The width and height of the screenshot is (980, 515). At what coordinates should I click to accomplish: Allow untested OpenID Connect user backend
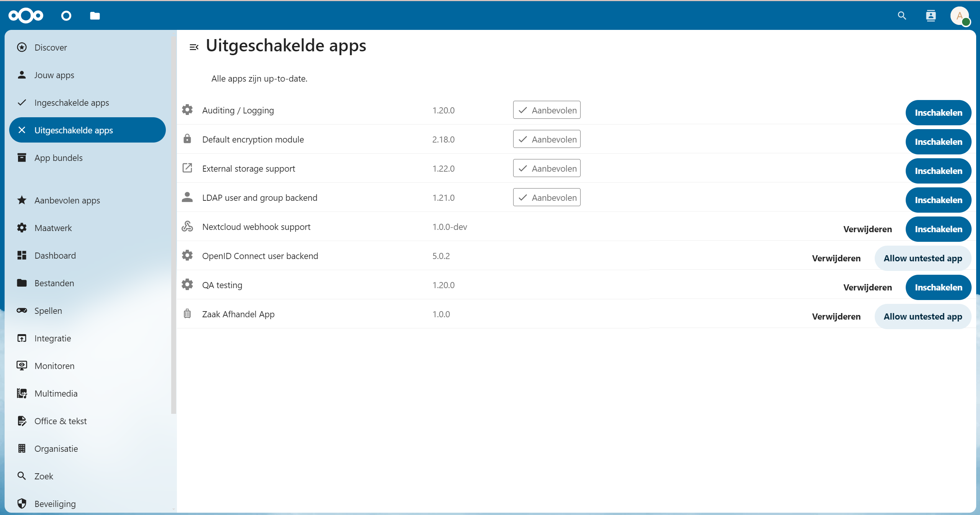click(923, 258)
